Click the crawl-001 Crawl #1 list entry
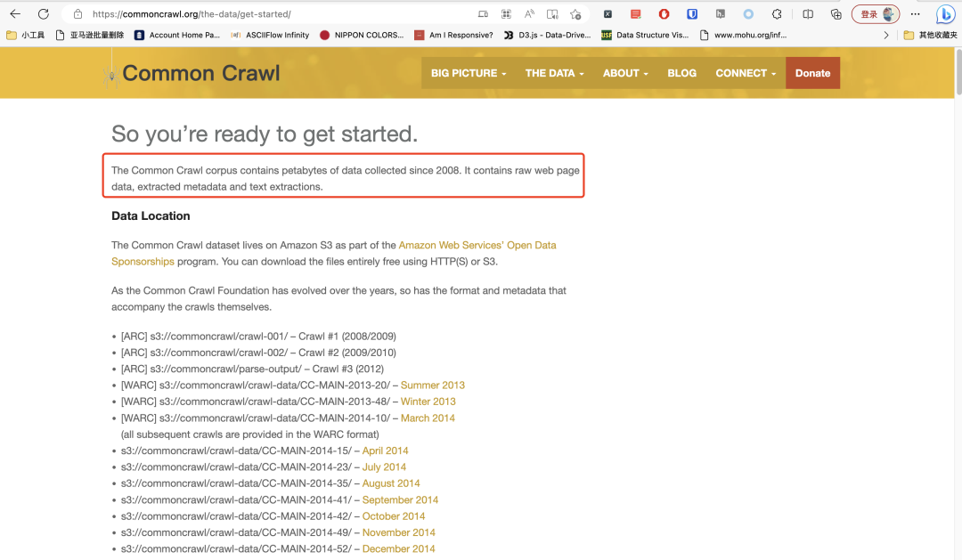962x560 pixels. [258, 337]
